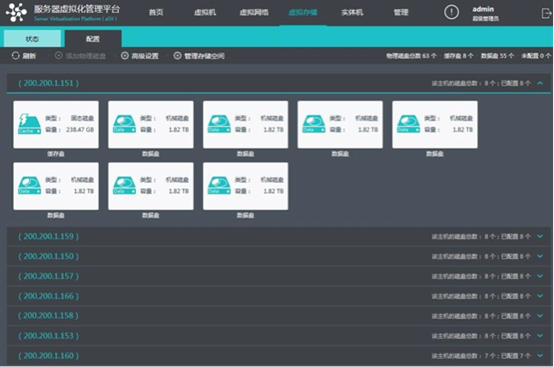The height and width of the screenshot is (367, 554).
Task: Open the 虚拟网络 menu
Action: coord(254,12)
